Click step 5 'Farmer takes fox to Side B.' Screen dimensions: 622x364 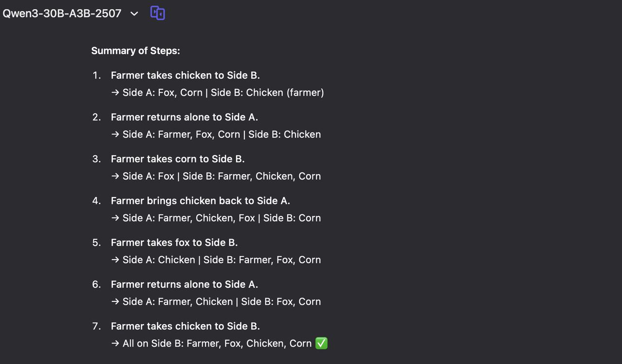(x=174, y=242)
